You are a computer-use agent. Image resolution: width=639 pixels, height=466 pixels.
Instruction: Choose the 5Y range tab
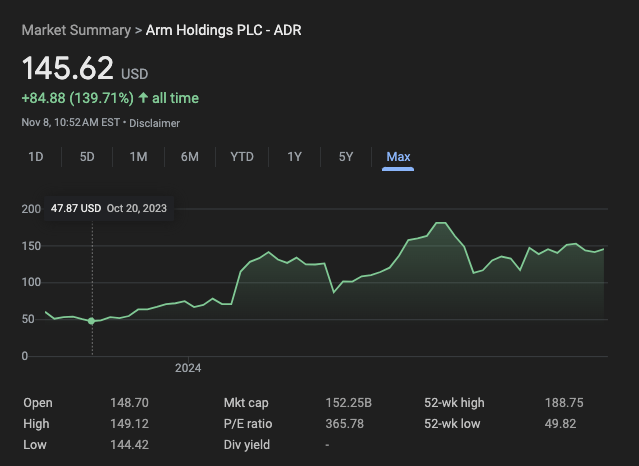click(346, 157)
